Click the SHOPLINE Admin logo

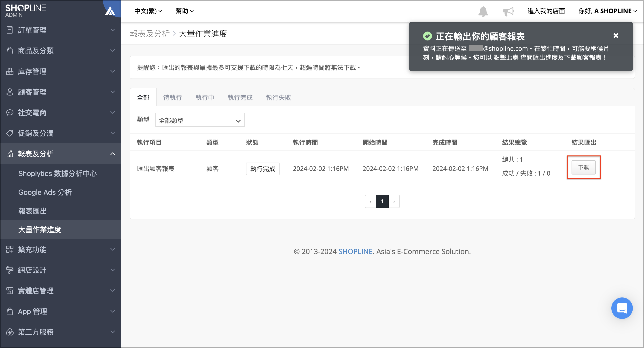click(x=25, y=11)
